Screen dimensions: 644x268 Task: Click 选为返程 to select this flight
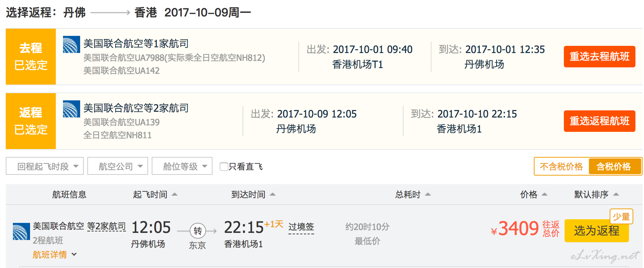point(596,231)
